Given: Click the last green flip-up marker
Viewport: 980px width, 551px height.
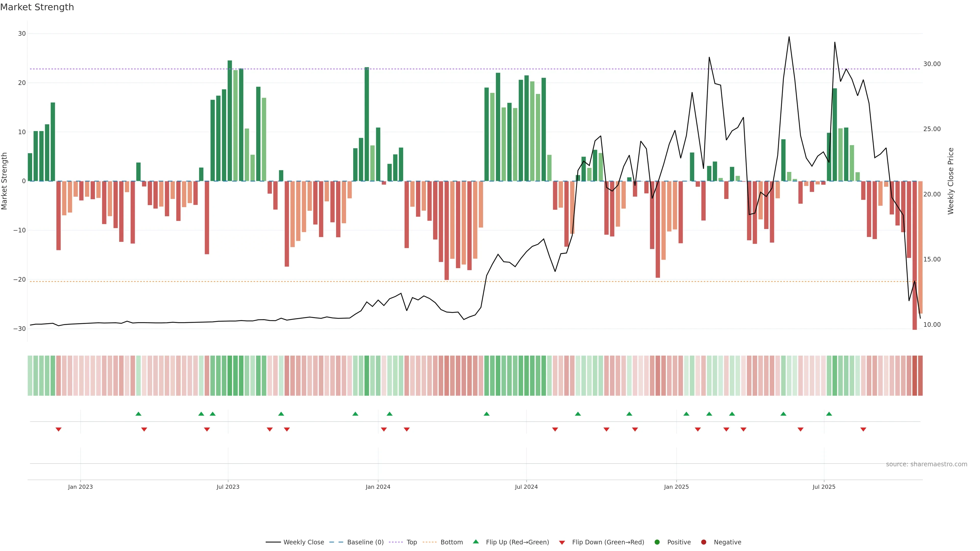Looking at the screenshot, I should click(829, 414).
